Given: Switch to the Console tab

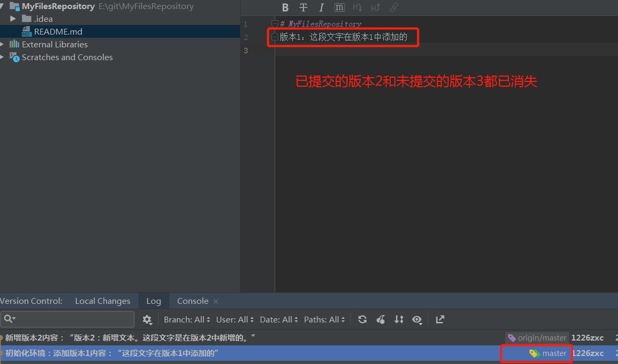Looking at the screenshot, I should click(x=192, y=301).
